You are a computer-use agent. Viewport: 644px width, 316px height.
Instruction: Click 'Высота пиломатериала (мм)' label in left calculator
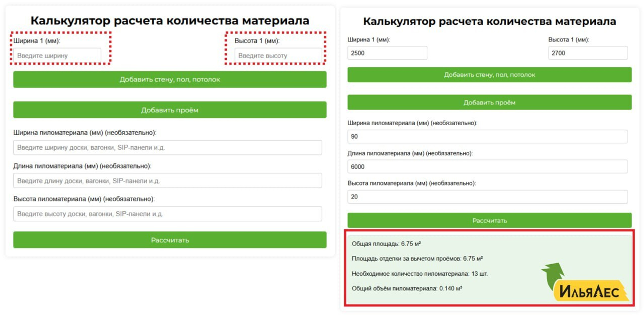84,199
